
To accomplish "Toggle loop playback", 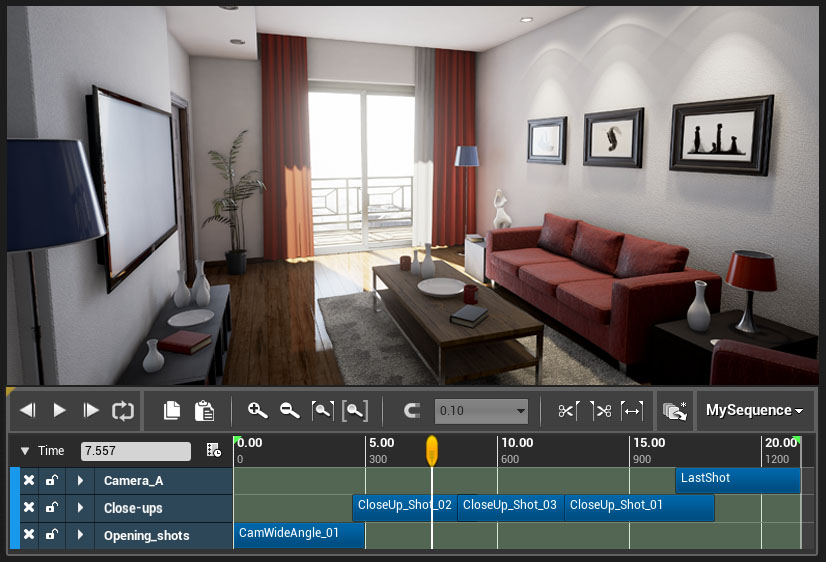I will [x=123, y=411].
